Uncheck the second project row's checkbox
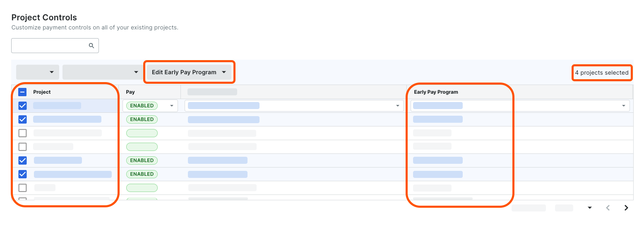The height and width of the screenshot is (226, 644). pyautogui.click(x=23, y=119)
